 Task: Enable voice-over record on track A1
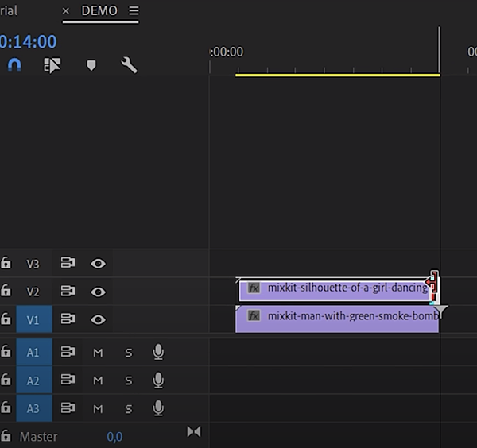point(158,352)
